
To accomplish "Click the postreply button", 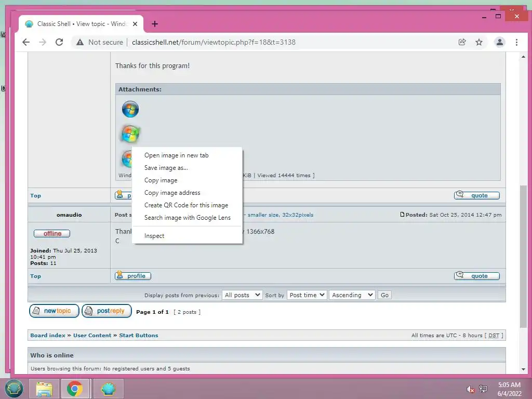I will [x=107, y=311].
